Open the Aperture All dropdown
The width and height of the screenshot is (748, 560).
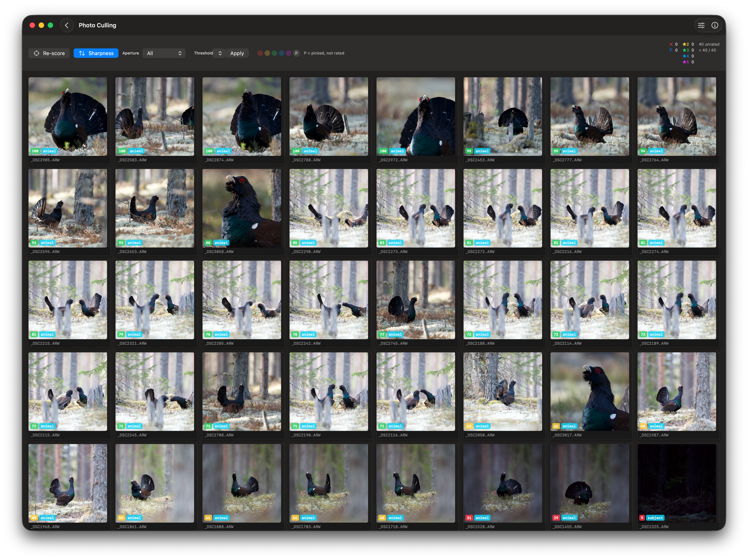[164, 53]
